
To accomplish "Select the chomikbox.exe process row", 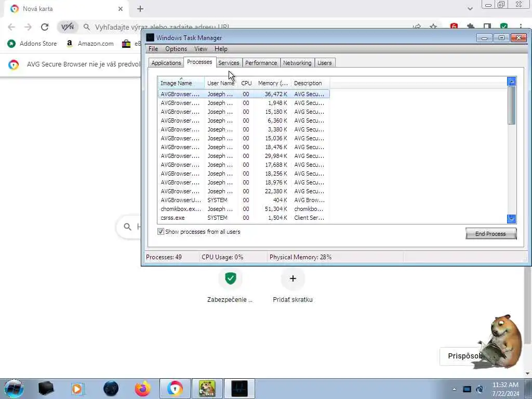I will (x=244, y=209).
